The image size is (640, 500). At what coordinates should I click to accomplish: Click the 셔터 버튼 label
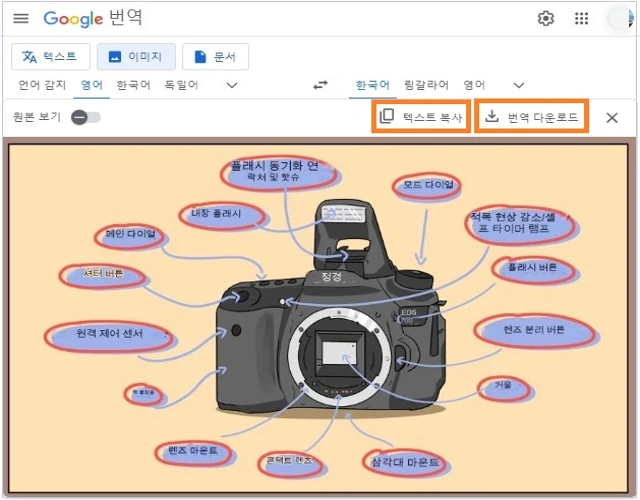[103, 274]
